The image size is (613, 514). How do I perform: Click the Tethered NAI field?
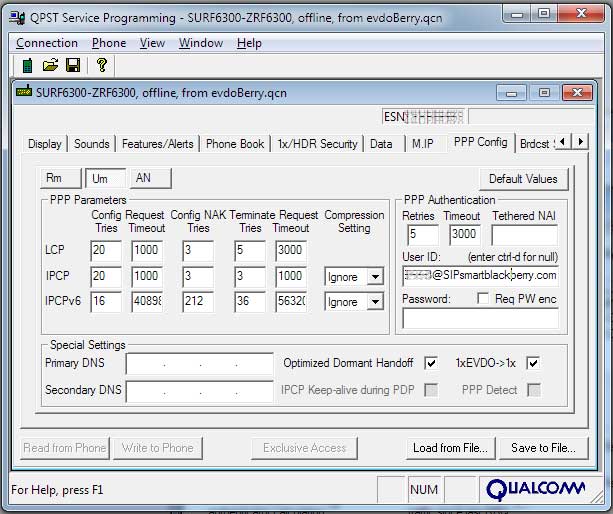(525, 235)
